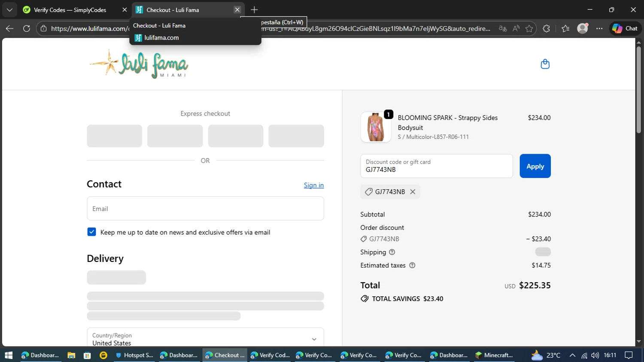This screenshot has height=362, width=644.
Task: Open the volume control in tray
Action: click(595, 355)
